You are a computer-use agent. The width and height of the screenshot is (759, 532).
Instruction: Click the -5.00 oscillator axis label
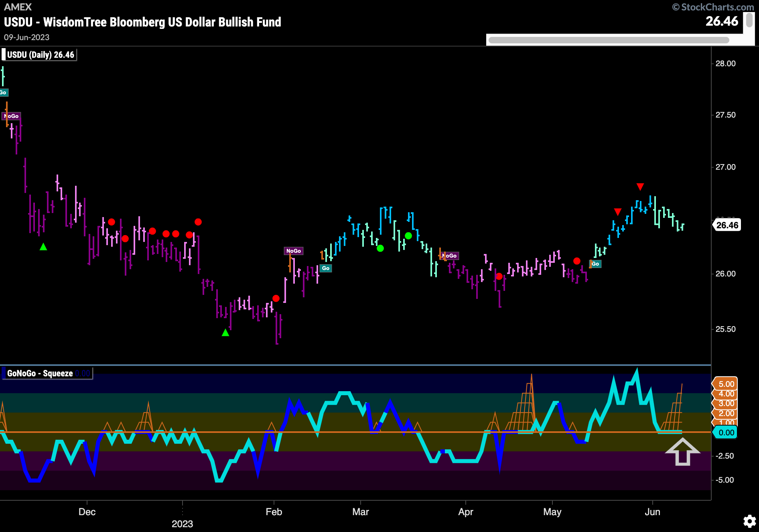[724, 480]
